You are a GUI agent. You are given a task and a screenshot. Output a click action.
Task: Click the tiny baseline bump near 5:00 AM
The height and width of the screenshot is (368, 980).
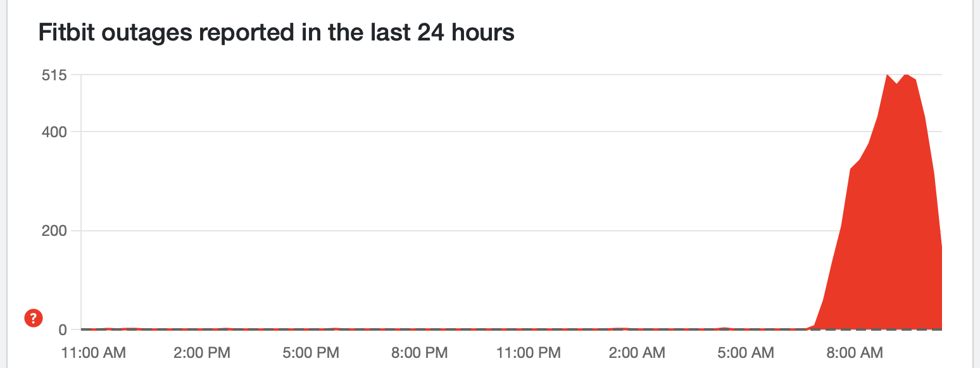[725, 328]
